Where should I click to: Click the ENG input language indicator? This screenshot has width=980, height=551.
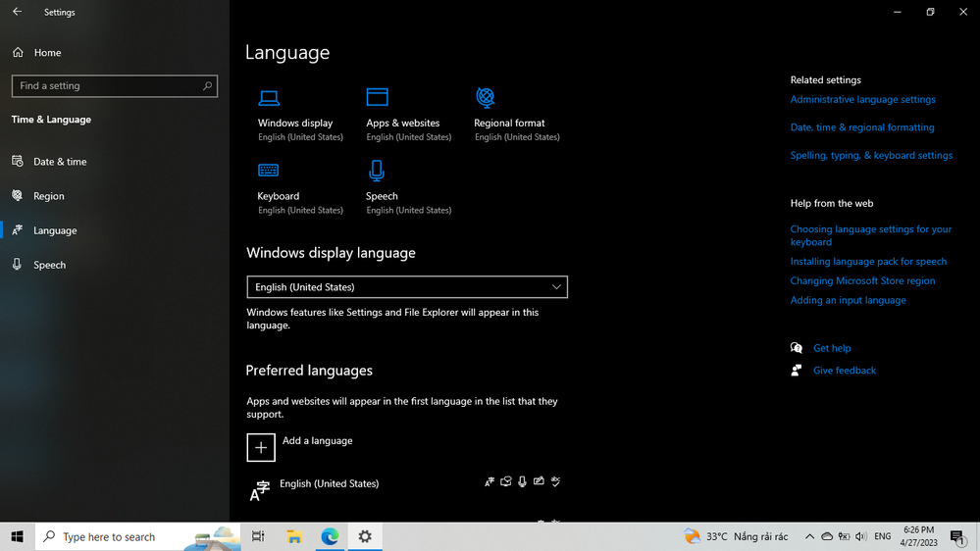[x=883, y=536]
